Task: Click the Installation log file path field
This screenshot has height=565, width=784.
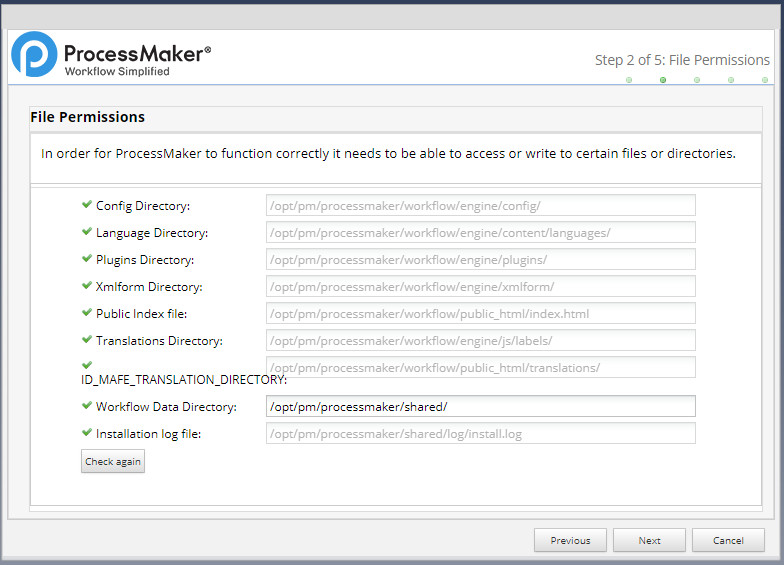Action: pos(480,433)
